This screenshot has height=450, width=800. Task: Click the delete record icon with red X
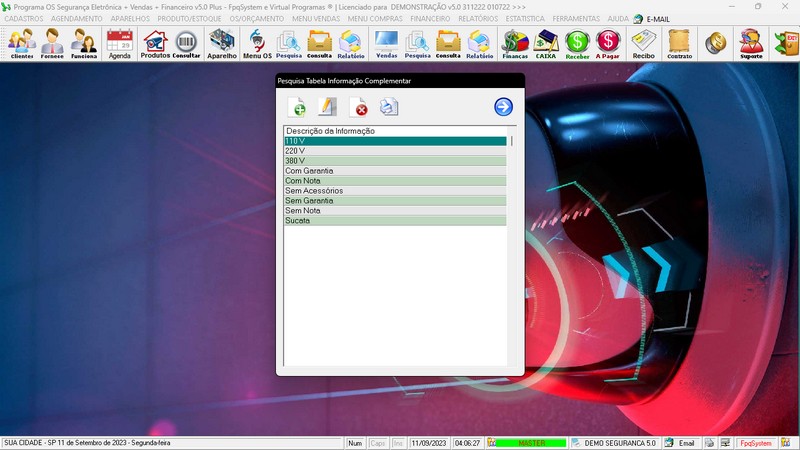tap(358, 107)
